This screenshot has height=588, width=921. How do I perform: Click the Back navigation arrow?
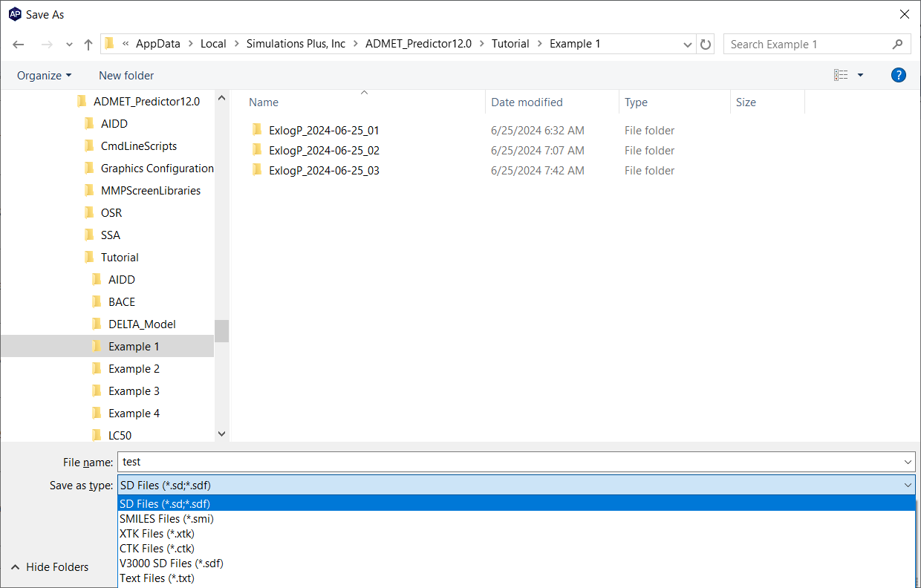point(19,45)
